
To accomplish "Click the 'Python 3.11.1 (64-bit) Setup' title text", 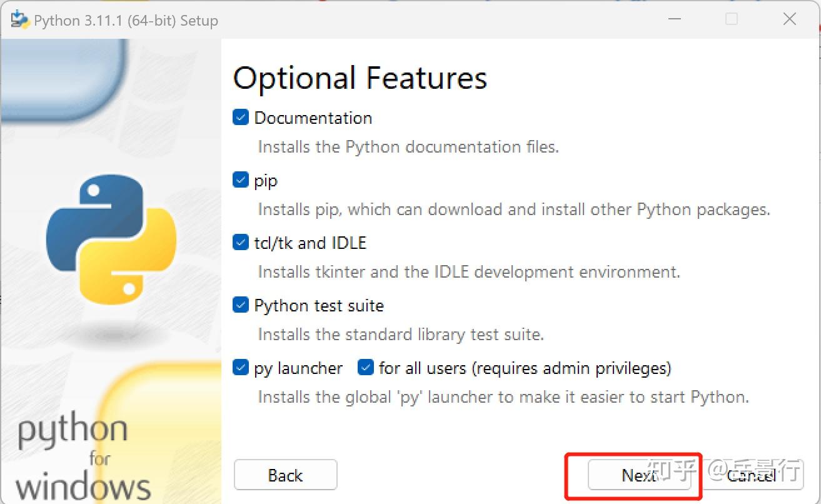I will pyautogui.click(x=126, y=20).
